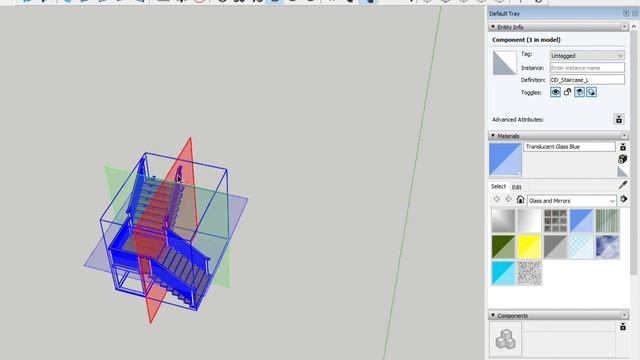
Task: Collapse the Components panel triangle
Action: tap(493, 316)
